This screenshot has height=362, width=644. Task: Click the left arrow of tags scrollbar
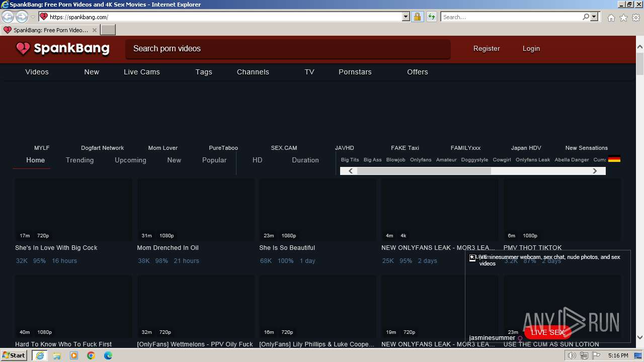tap(351, 171)
